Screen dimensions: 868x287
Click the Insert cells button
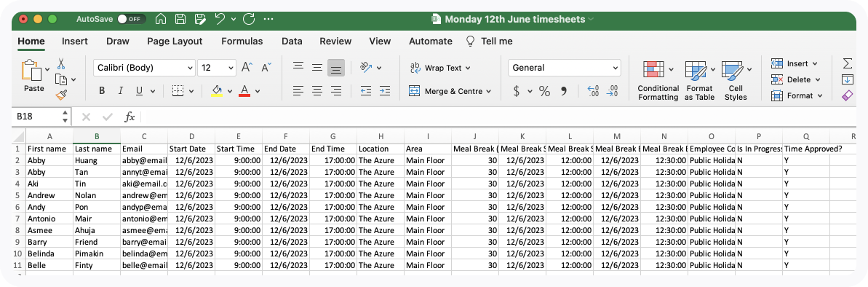[x=794, y=63]
